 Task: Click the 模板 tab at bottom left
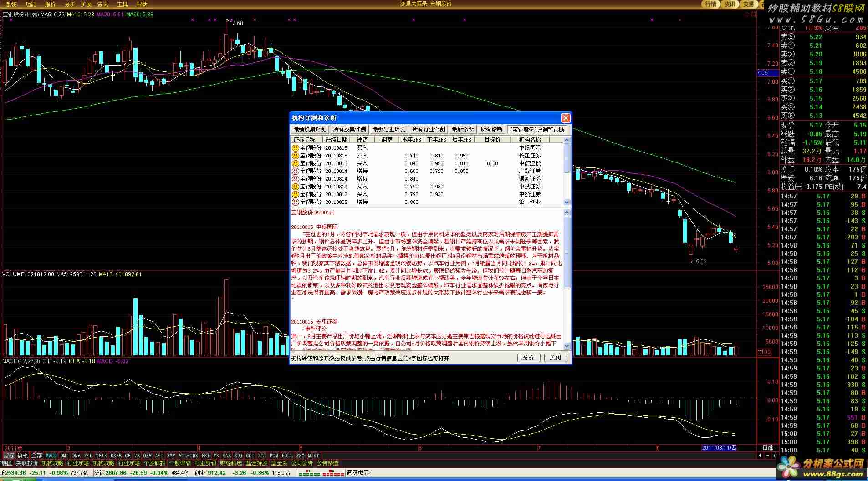23,456
